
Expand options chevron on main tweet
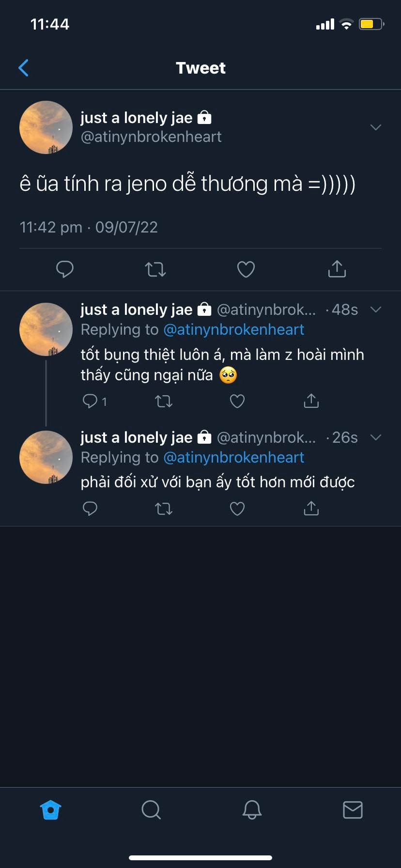[375, 127]
